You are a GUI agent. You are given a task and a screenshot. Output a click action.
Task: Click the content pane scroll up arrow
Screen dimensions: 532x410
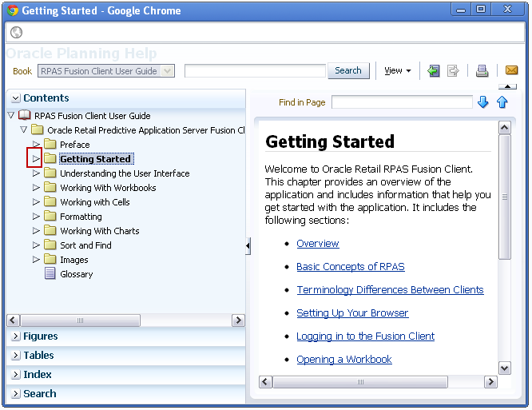505,128
